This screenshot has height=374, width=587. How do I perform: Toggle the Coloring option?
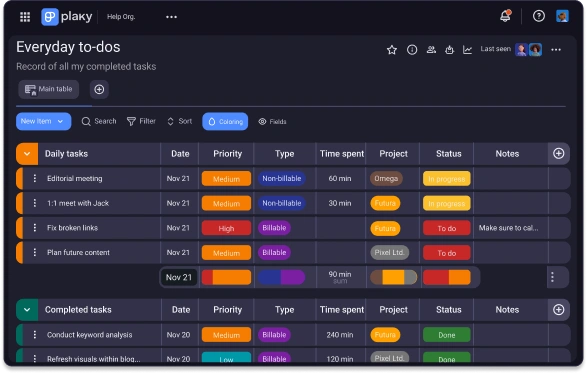[x=225, y=122]
